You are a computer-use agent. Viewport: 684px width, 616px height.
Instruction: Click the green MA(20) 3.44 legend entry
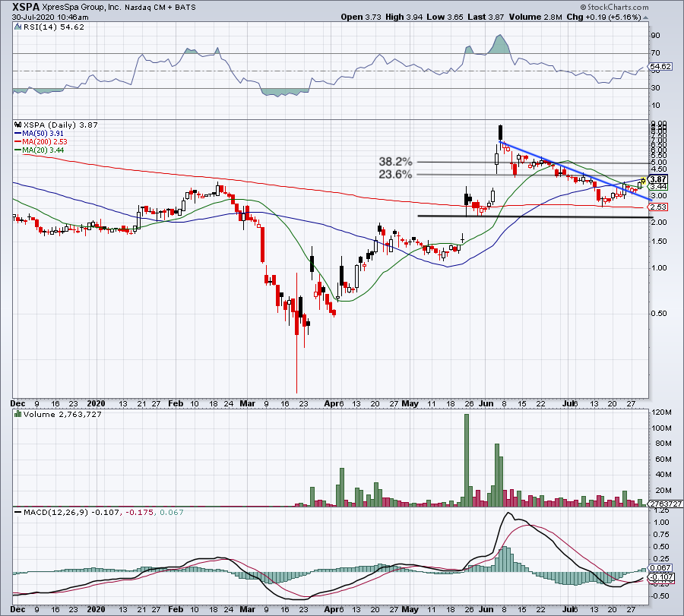pyautogui.click(x=40, y=150)
